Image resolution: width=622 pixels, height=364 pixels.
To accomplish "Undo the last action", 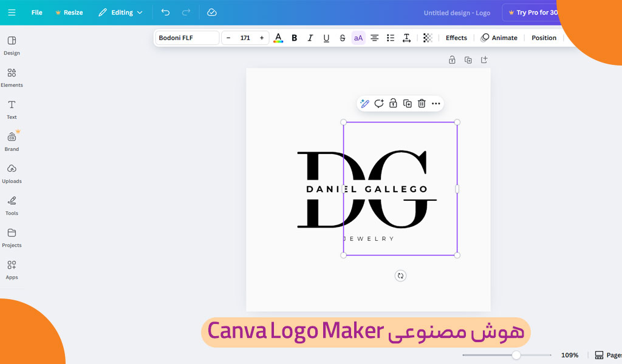I will (165, 12).
